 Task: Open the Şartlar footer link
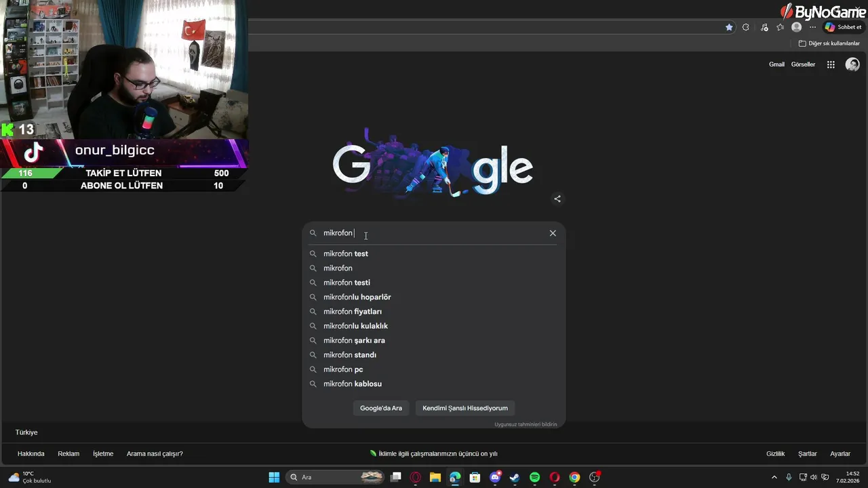point(808,453)
